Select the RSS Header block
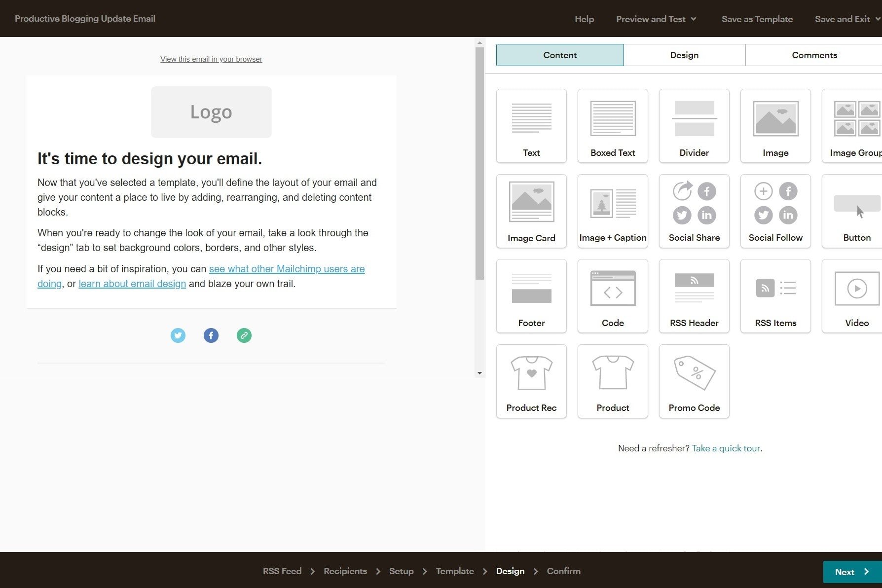Screen dimensions: 882x588 coord(694,296)
